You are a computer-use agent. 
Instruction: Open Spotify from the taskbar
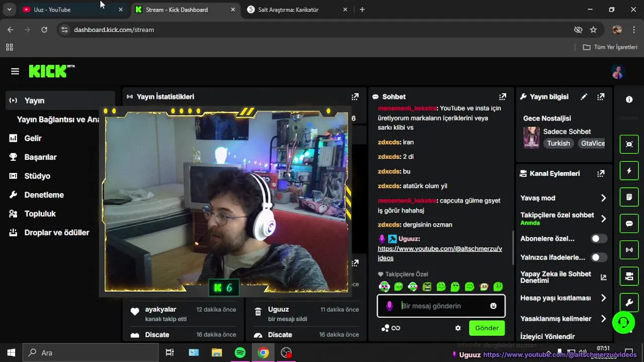[240, 352]
